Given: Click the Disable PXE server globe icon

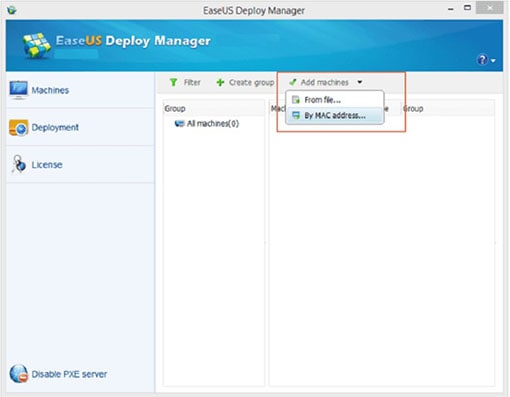Looking at the screenshot, I should tap(19, 374).
